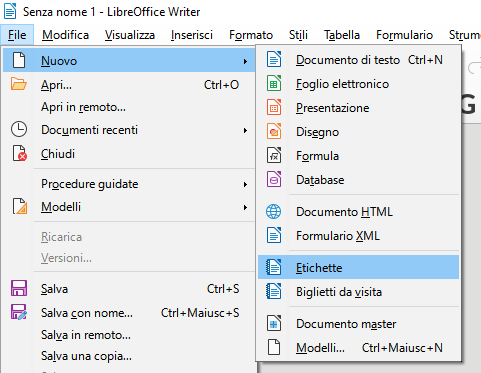Open the Stili menu
481x373 pixels.
click(x=298, y=35)
